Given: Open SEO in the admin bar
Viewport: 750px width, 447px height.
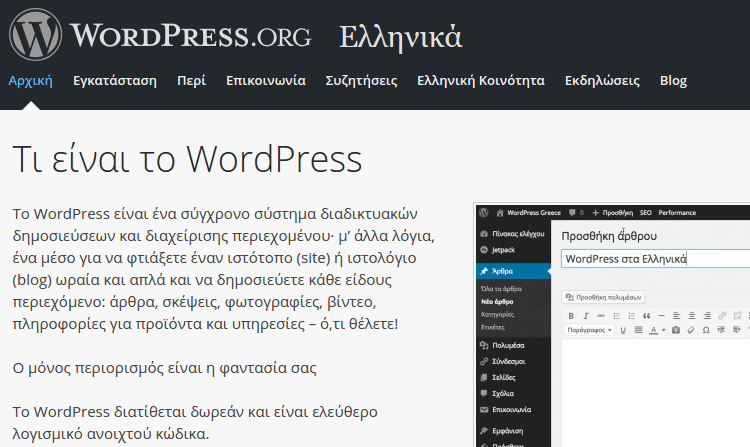Looking at the screenshot, I should tap(646, 213).
